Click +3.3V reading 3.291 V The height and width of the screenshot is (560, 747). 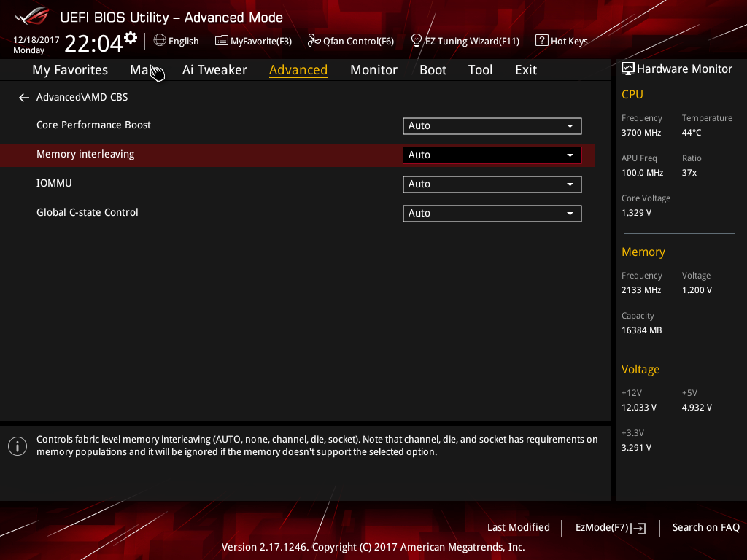tap(636, 448)
